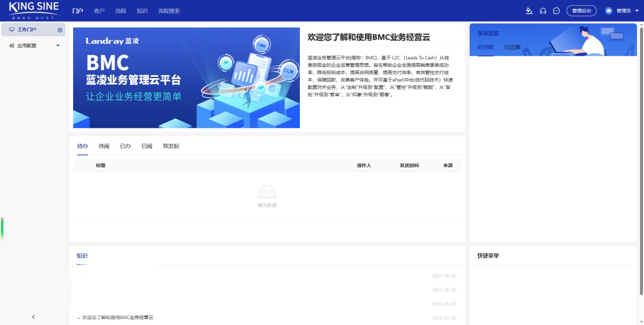Click the 管理员 user avatar
The height and width of the screenshot is (325, 644).
pos(608,11)
